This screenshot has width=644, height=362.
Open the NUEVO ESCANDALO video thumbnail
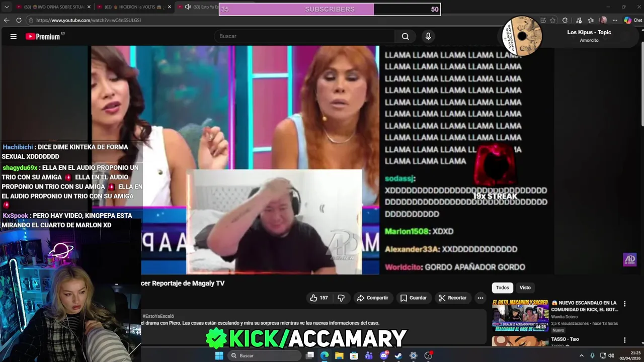pyautogui.click(x=520, y=316)
